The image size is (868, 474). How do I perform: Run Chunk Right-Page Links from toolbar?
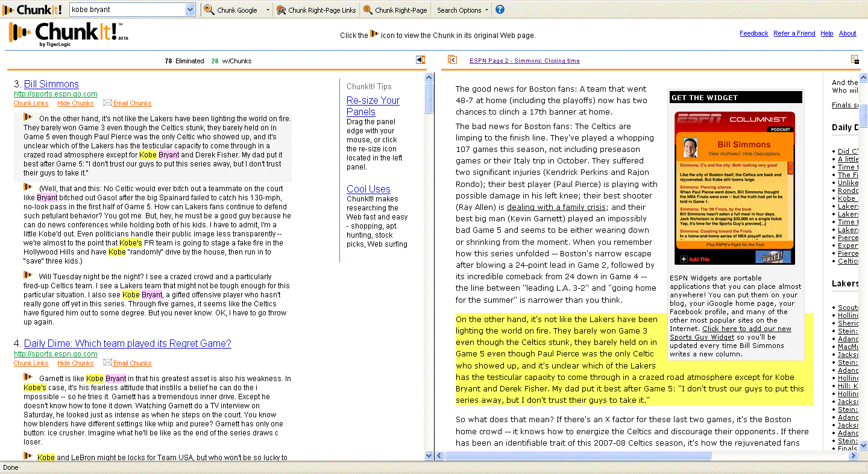pyautogui.click(x=316, y=10)
